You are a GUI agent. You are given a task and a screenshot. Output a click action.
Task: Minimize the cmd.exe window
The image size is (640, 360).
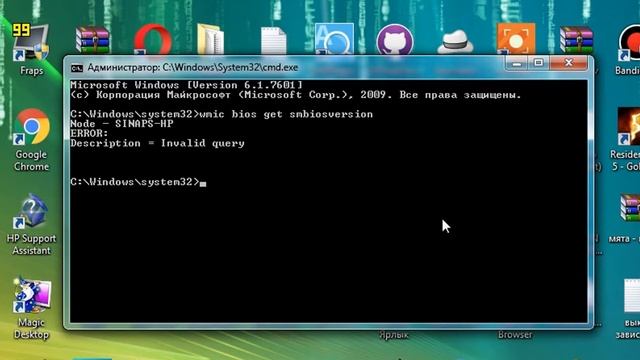point(516,63)
